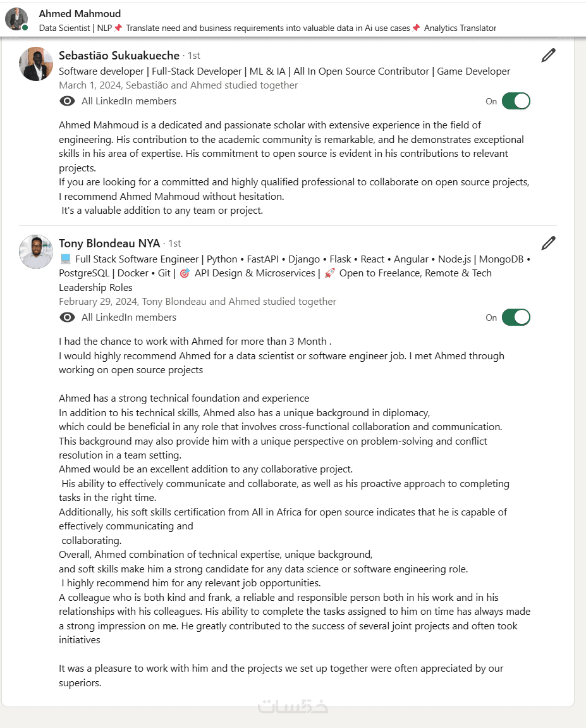Click the eye icon under Sebastião's entry
The image size is (586, 728).
[67, 101]
